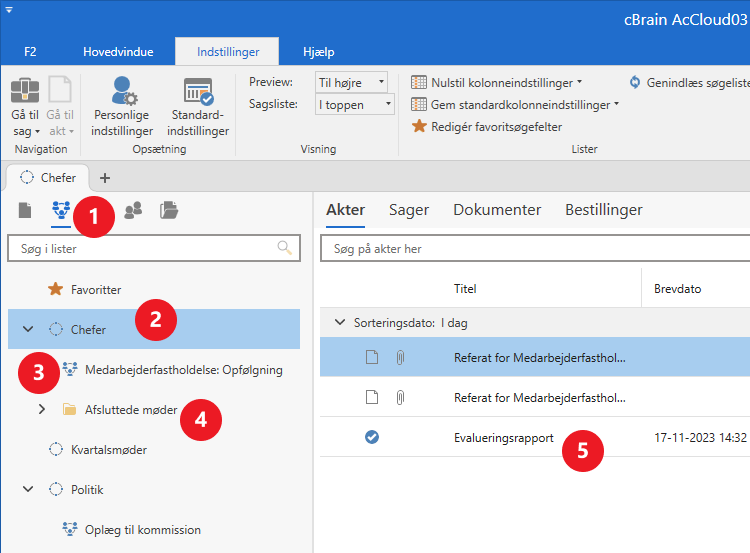This screenshot has width=750, height=553.
Task: Open the Sagsliste position dropdown
Action: [x=354, y=104]
